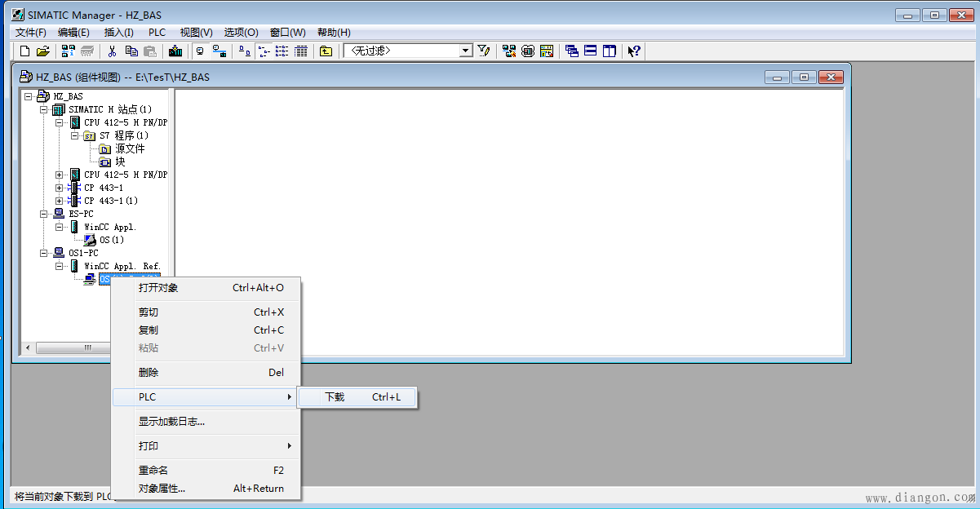Screen dimensions: 980x509
Task: Open the 视图(V) menu
Action: tap(196, 33)
